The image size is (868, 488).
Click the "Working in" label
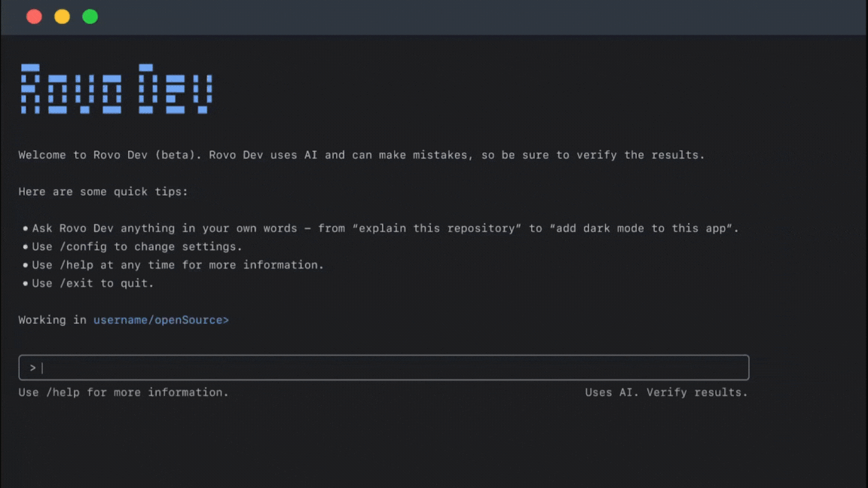click(x=53, y=320)
